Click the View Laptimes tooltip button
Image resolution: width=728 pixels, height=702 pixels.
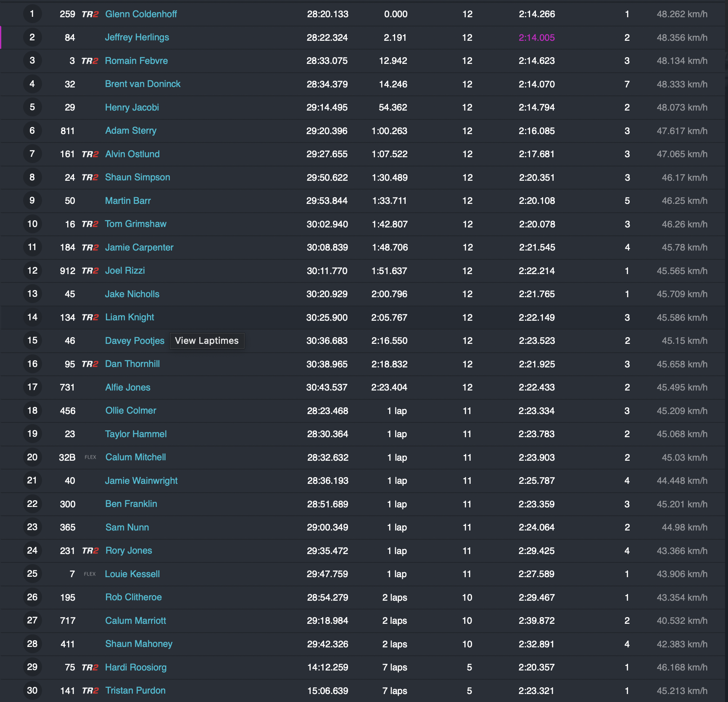[207, 341]
